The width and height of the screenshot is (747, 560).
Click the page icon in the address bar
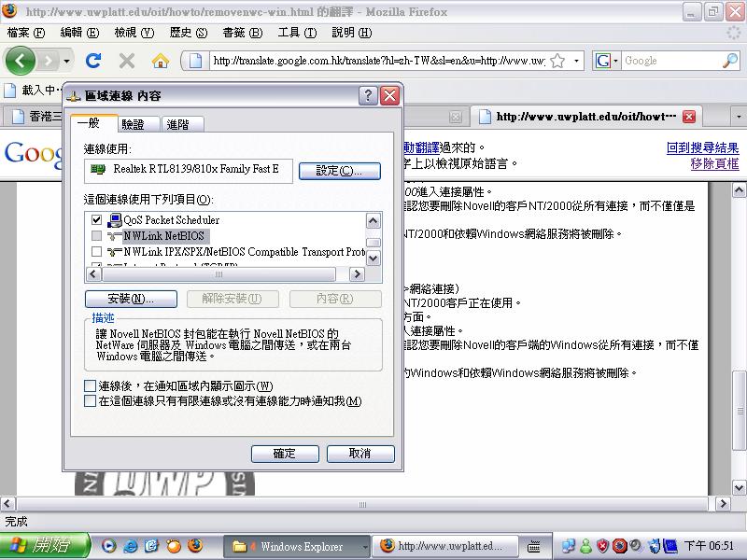pyautogui.click(x=195, y=61)
